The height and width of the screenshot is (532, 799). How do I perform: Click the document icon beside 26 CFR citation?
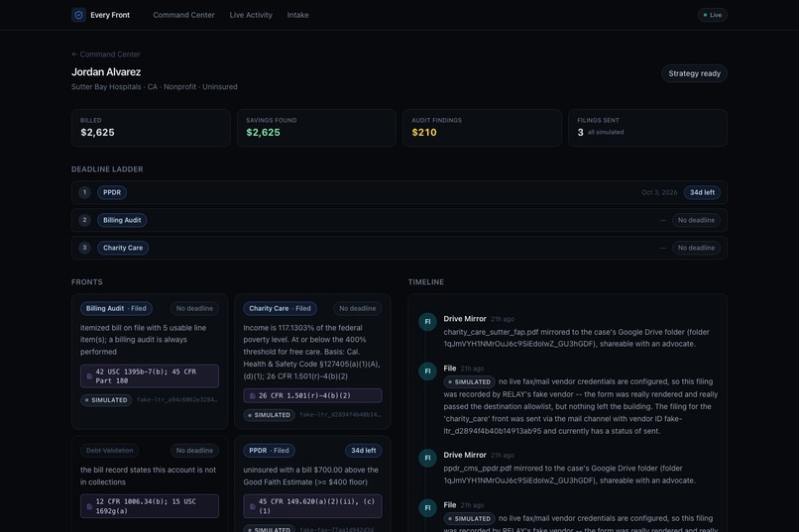[253, 395]
